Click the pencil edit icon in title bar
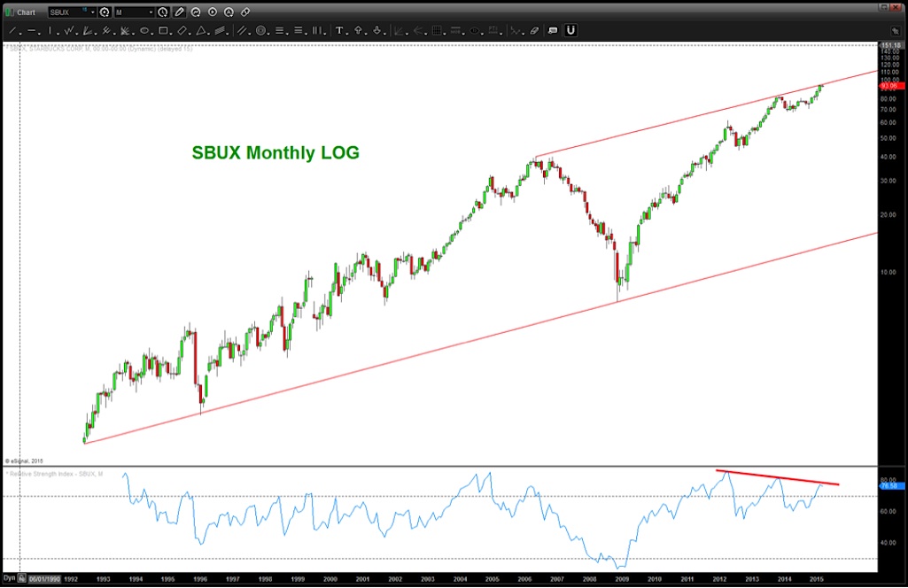 pyautogui.click(x=180, y=12)
